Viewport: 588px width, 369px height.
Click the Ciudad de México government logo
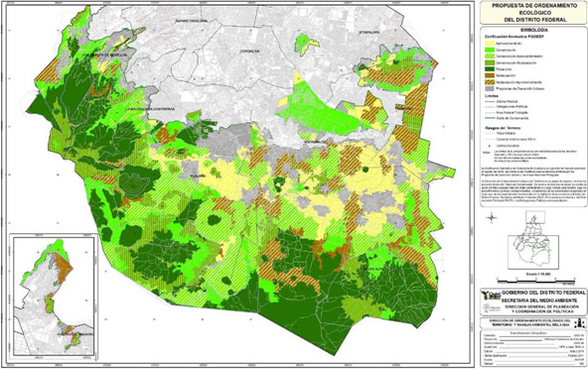(492, 296)
